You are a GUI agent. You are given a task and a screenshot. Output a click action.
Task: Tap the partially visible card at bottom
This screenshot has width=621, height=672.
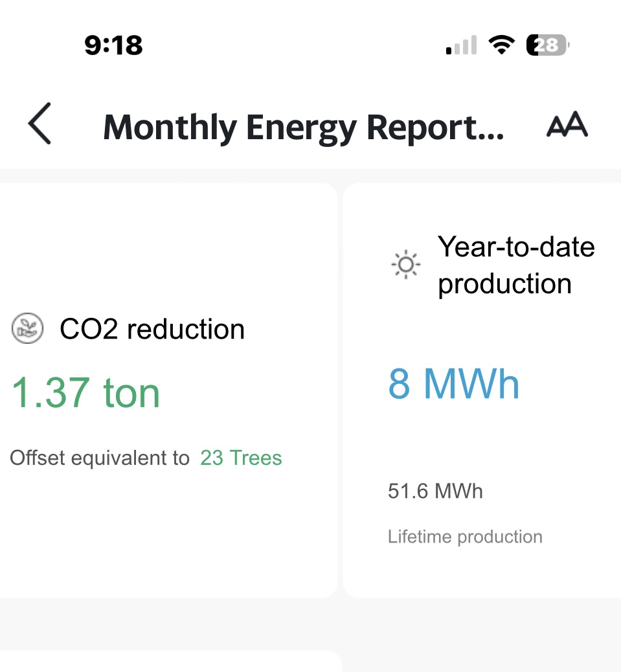170,661
